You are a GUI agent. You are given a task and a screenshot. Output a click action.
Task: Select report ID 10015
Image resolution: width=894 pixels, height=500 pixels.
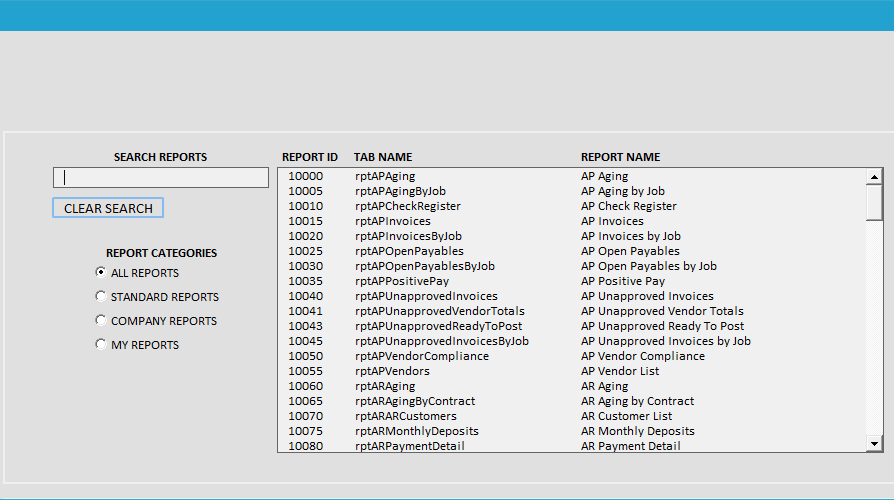[306, 221]
